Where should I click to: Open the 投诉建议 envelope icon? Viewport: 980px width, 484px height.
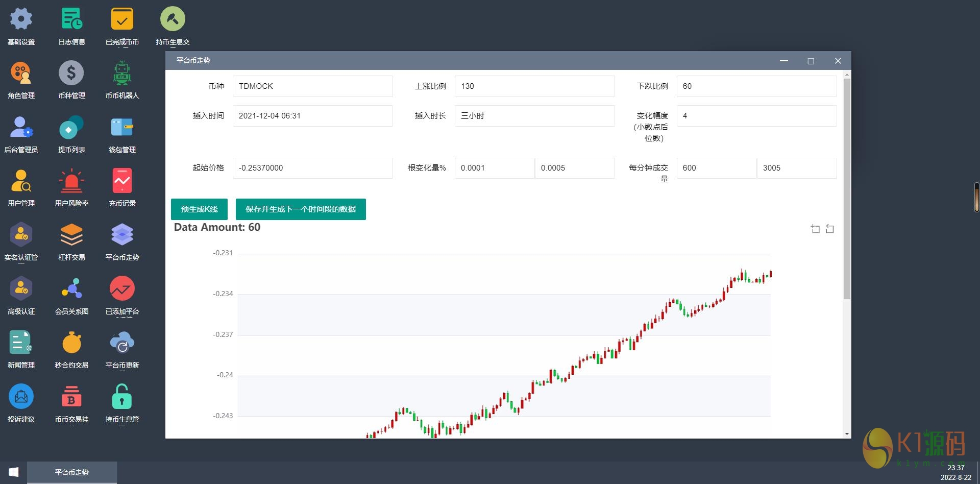(x=21, y=397)
